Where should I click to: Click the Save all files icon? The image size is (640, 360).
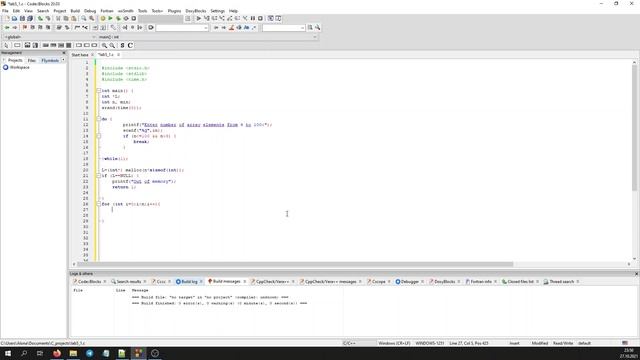click(30, 18)
